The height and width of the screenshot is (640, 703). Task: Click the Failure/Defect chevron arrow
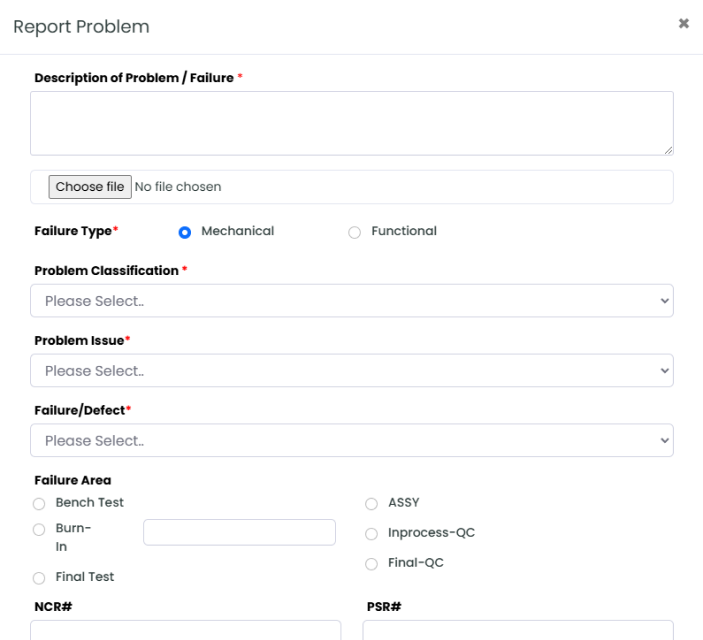click(664, 440)
